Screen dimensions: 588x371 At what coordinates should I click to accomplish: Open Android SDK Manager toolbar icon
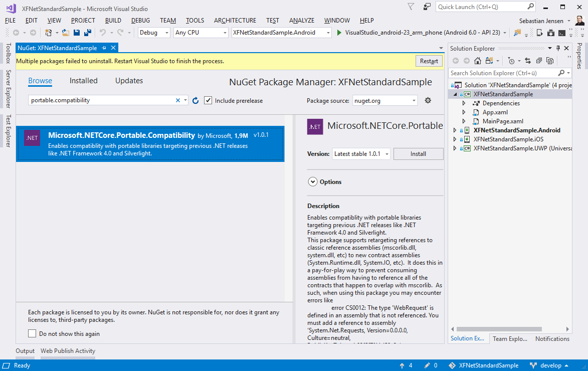(550, 33)
